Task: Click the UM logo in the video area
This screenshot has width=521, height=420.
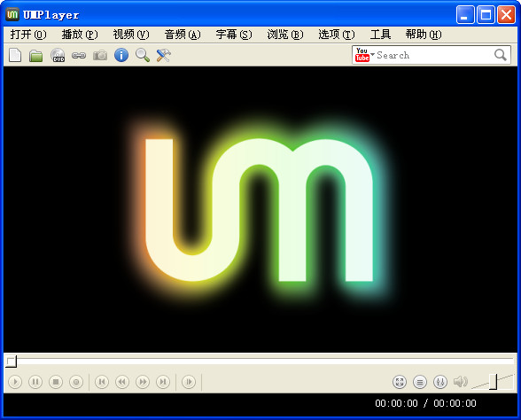Action: (259, 210)
